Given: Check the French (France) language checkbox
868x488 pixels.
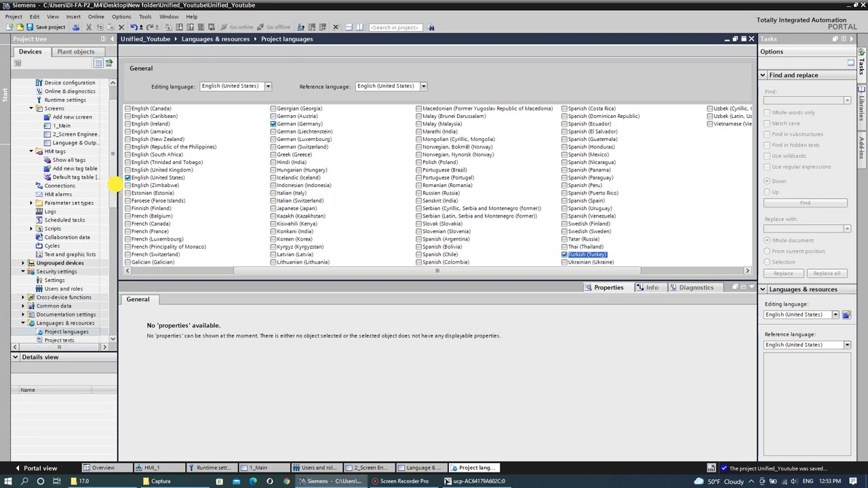Looking at the screenshot, I should [x=127, y=232].
